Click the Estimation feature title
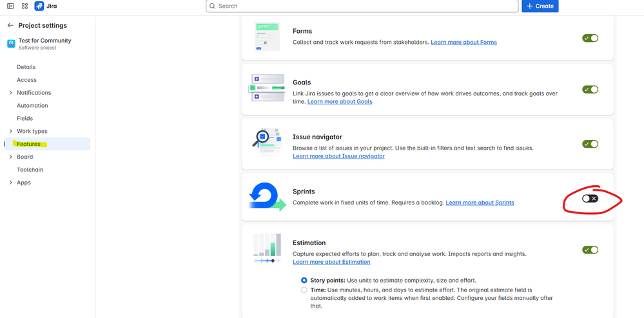The image size is (644, 318). [x=309, y=243]
